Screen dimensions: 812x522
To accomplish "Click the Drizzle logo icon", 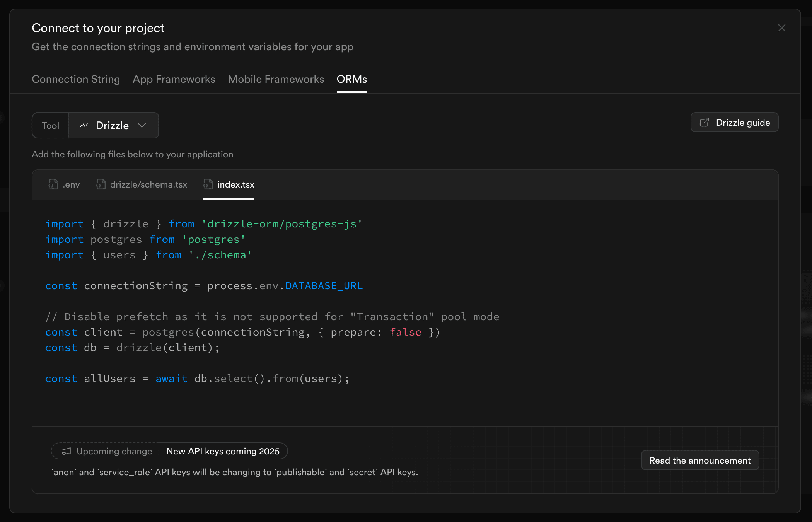I will pos(84,125).
